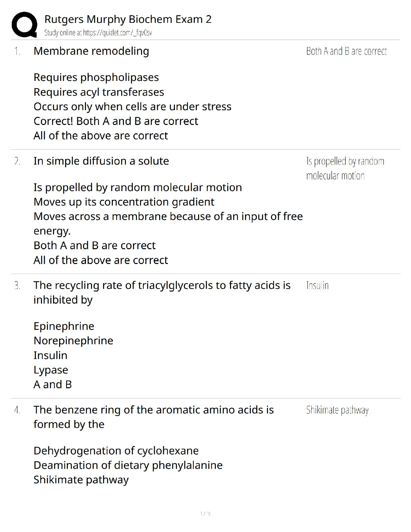Screen dimensions: 411x532
Task: Select question In simple diffusion a solute
Action: 101,161
